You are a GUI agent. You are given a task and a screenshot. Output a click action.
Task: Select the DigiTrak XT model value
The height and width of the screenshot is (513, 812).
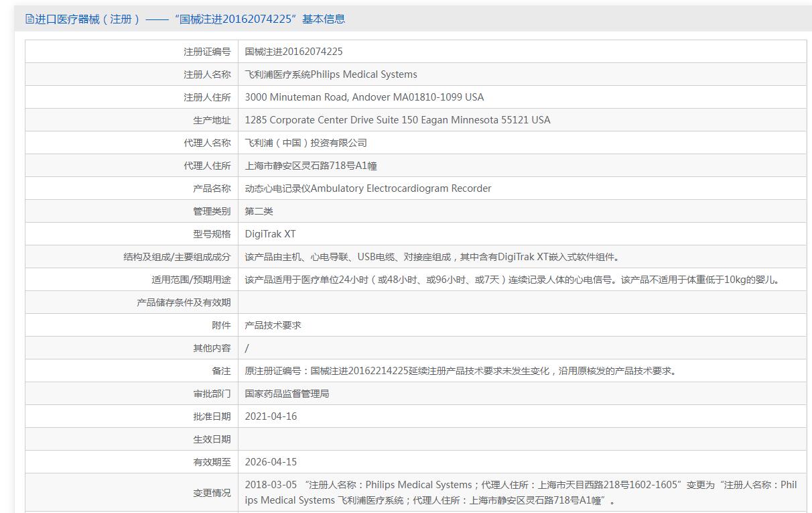(x=270, y=234)
